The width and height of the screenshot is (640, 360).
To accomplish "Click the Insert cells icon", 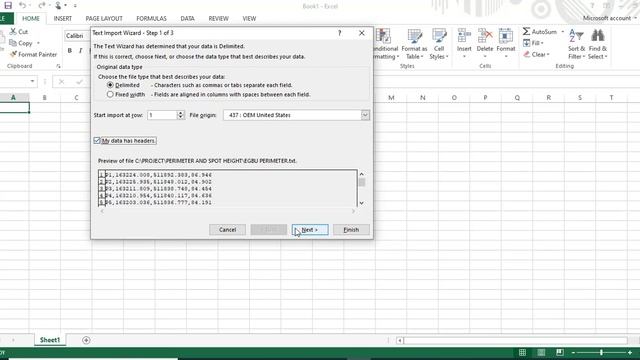I will (x=464, y=36).
